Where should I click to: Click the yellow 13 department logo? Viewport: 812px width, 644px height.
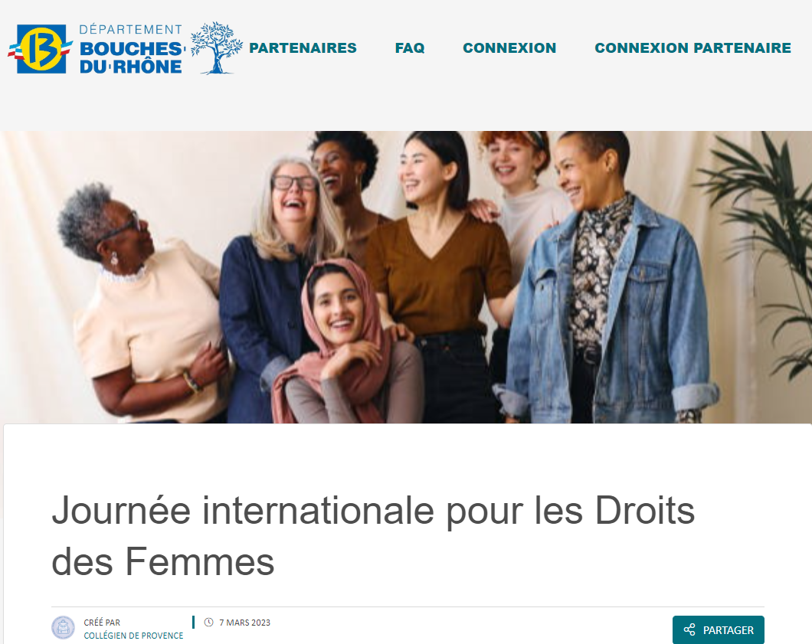pos(41,49)
